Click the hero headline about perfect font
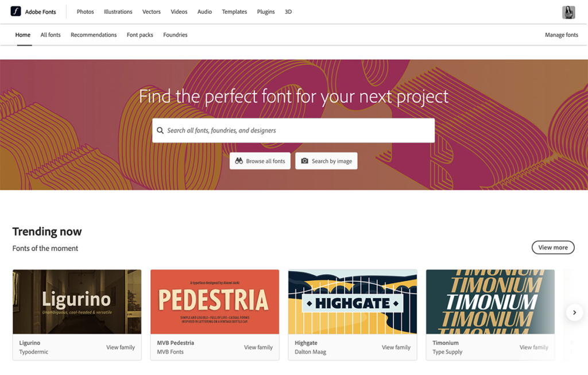Image resolution: width=588 pixels, height=375 pixels. (x=293, y=96)
